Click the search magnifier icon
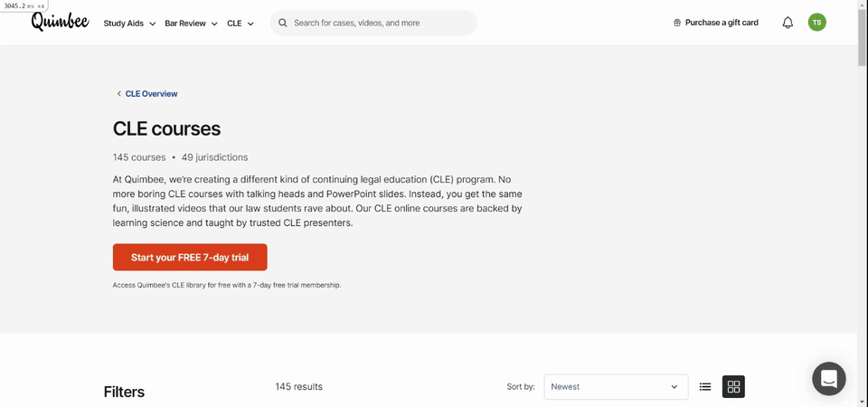The image size is (868, 407). [283, 23]
